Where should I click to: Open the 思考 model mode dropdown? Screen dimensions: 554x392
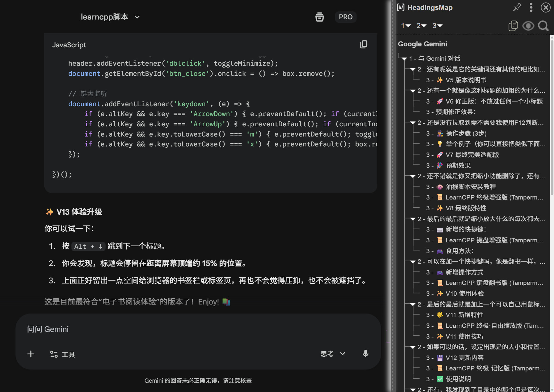[333, 354]
